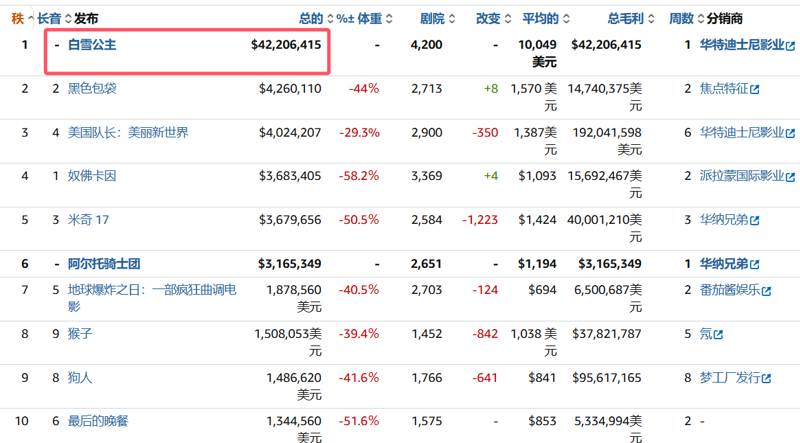Open external link icon beside 番茄酱娱乐

[766, 291]
